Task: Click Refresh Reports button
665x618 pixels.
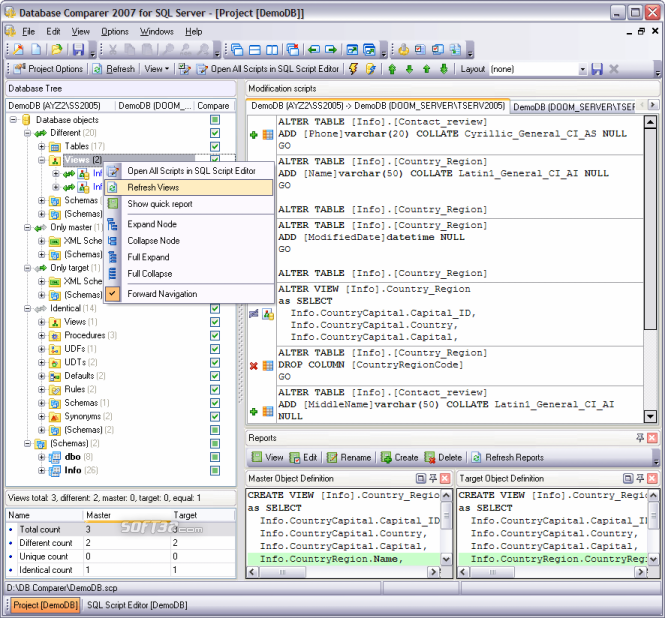Action: point(508,458)
